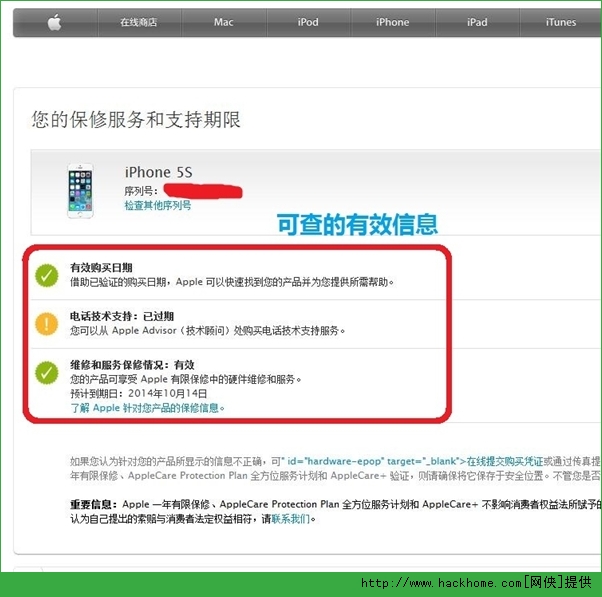Click the 在线提交购买凭证 link
This screenshot has height=597, width=602.
[x=504, y=461]
